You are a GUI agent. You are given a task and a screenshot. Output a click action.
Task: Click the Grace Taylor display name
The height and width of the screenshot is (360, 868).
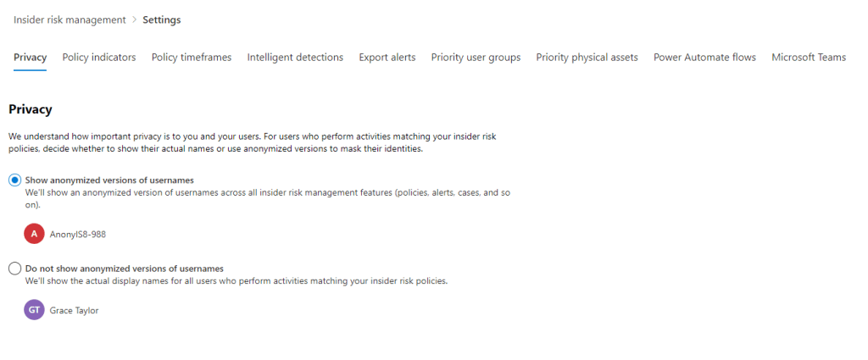pyautogui.click(x=75, y=310)
